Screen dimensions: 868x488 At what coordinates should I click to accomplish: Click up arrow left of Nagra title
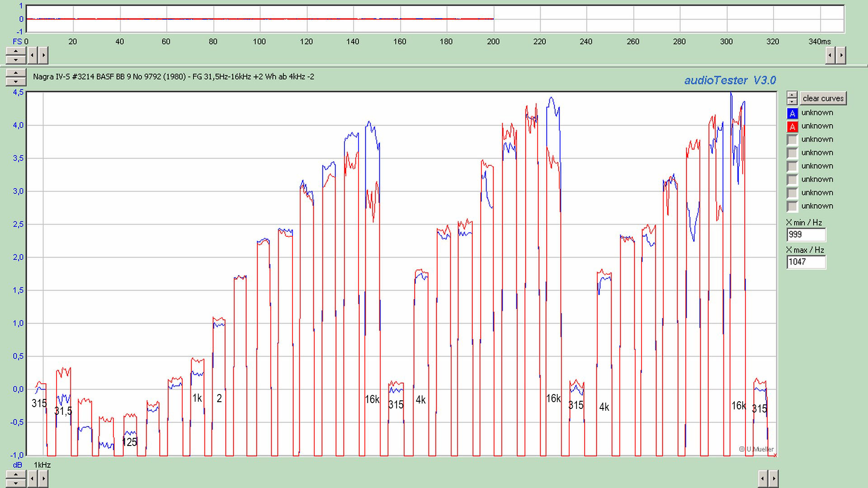click(16, 73)
